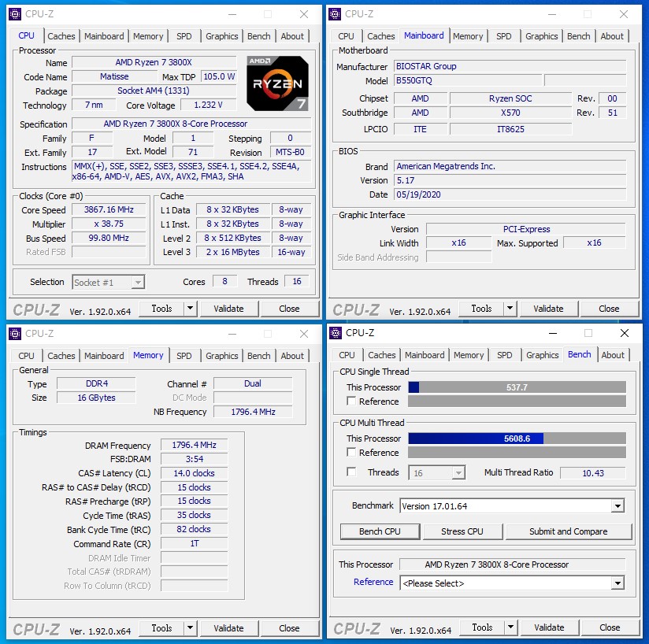Click the LPCIO chip field IT8625
This screenshot has height=644, width=649.
coord(510,129)
